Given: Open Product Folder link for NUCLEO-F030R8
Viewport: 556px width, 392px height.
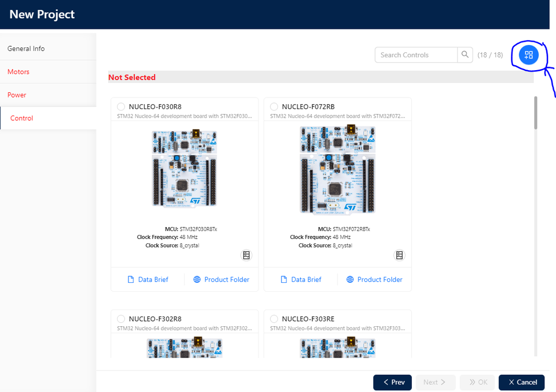Looking at the screenshot, I should point(221,280).
